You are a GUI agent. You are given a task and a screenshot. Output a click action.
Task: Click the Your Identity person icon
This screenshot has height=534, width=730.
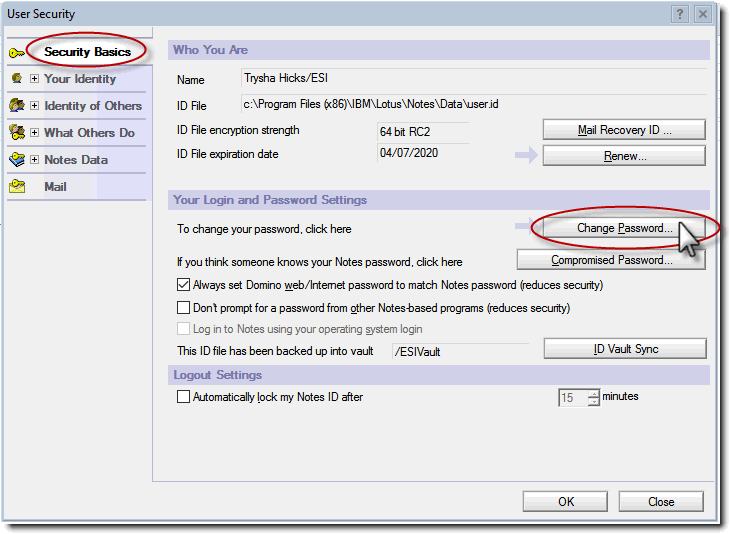[17, 78]
